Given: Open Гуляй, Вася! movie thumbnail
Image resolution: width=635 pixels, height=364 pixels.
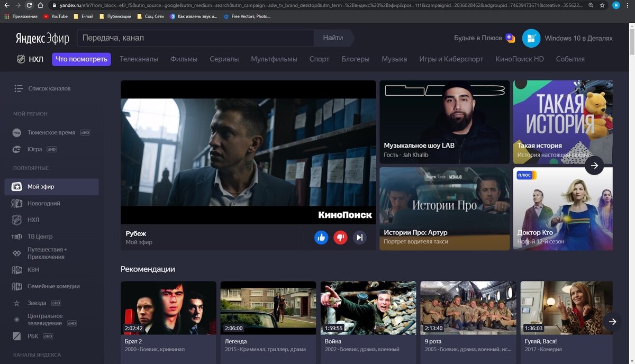Looking at the screenshot, I should (566, 308).
